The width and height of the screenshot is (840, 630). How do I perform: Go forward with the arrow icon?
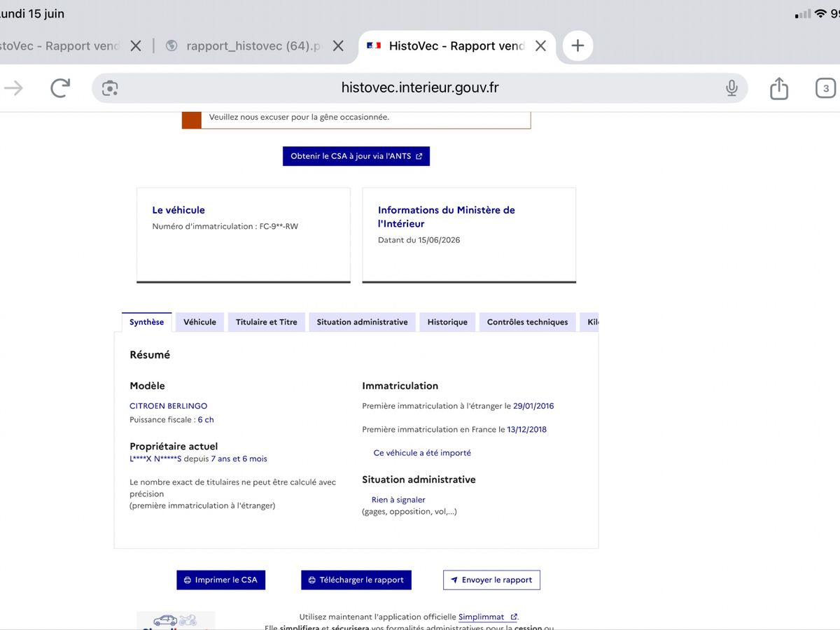[x=13, y=87]
